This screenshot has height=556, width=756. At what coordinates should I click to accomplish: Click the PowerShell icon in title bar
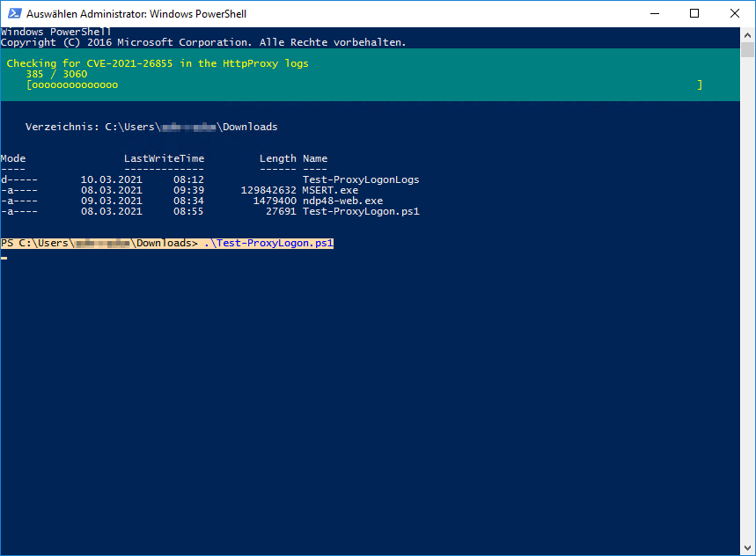pos(14,13)
